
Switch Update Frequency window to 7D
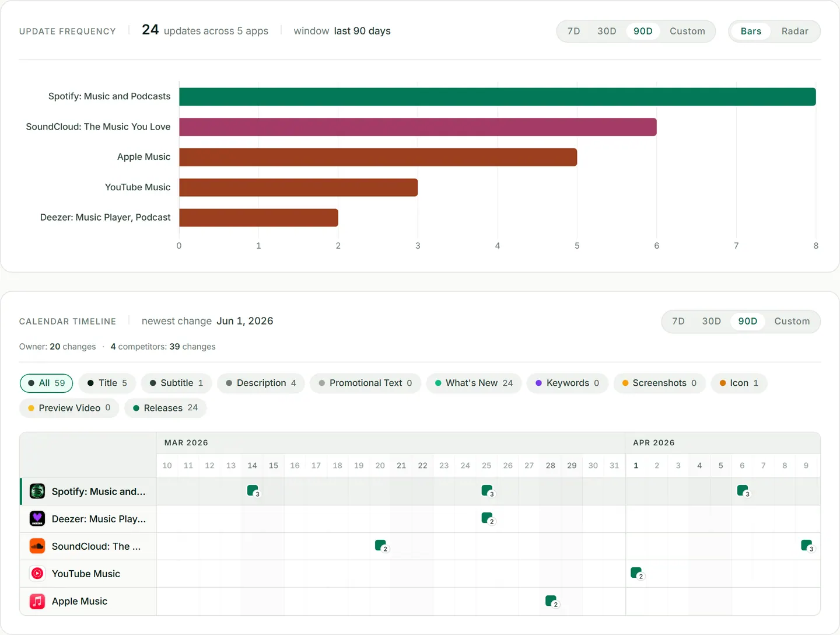pyautogui.click(x=574, y=32)
